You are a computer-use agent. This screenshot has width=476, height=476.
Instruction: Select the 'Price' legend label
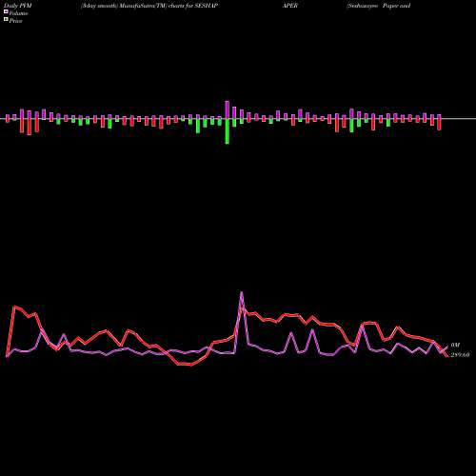click(16, 21)
